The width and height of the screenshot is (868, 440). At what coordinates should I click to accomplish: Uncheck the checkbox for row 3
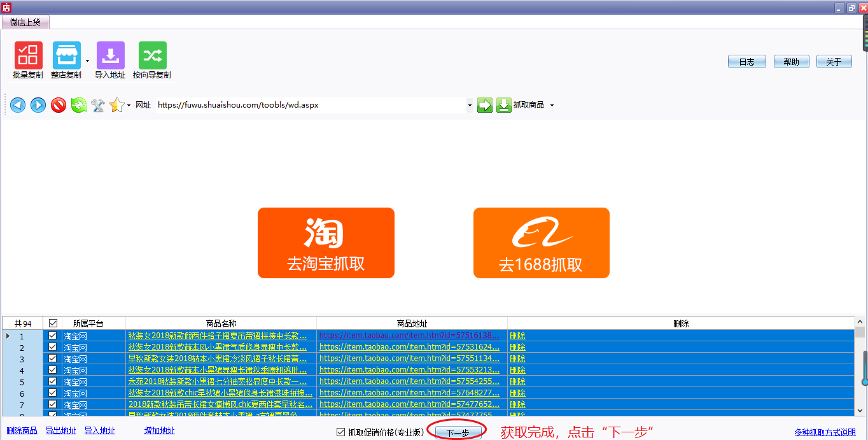[53, 358]
